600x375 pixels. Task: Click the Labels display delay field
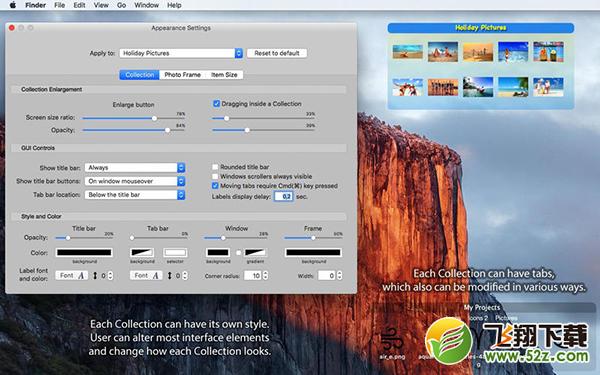(284, 196)
